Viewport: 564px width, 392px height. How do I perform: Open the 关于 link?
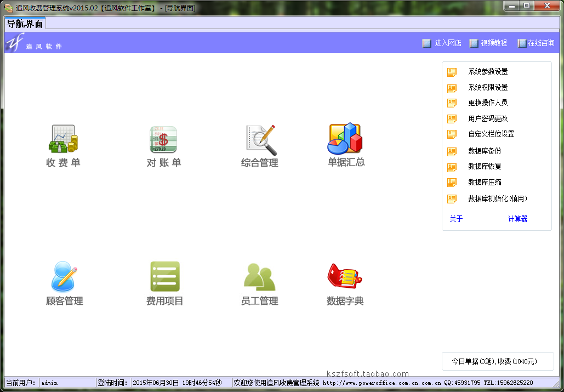click(x=456, y=219)
